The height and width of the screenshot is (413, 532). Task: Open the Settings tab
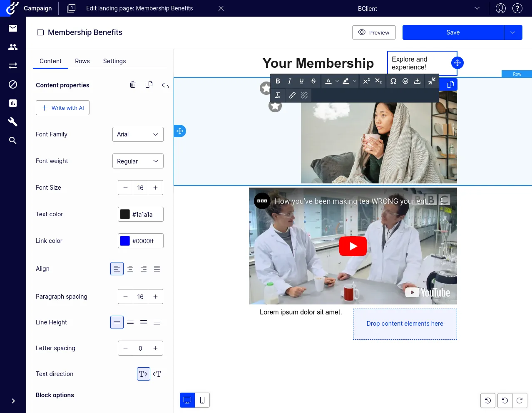click(x=114, y=61)
